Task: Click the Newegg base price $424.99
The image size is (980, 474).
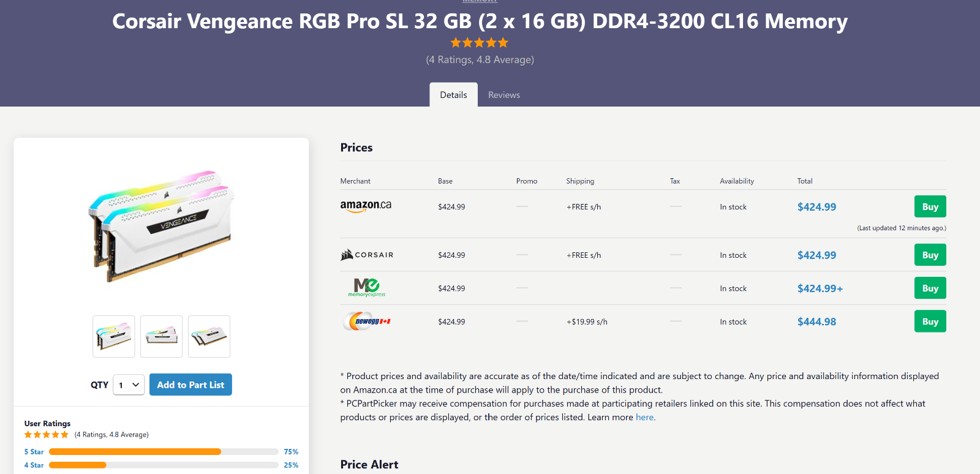Action: tap(451, 322)
